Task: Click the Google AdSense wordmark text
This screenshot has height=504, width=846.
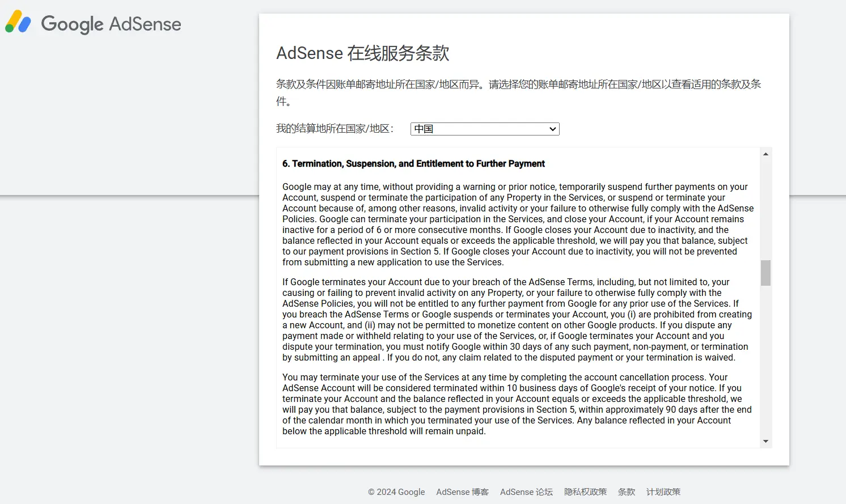Action: tap(111, 24)
